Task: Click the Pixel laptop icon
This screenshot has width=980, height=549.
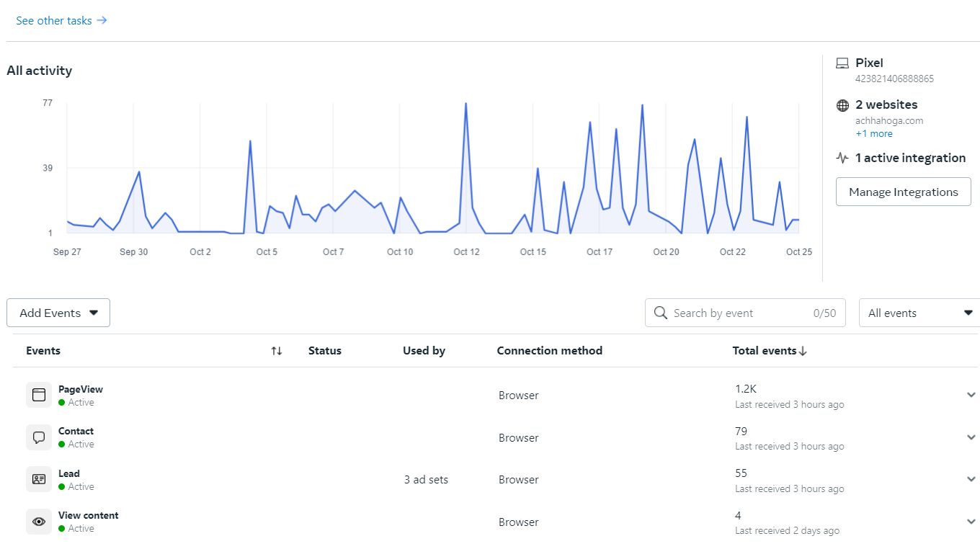Action: point(842,63)
